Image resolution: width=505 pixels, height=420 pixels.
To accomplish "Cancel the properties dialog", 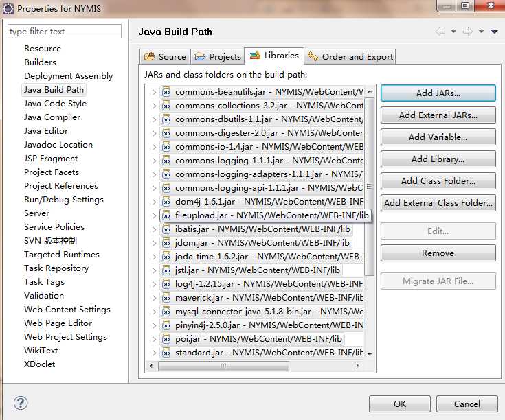I will (467, 404).
